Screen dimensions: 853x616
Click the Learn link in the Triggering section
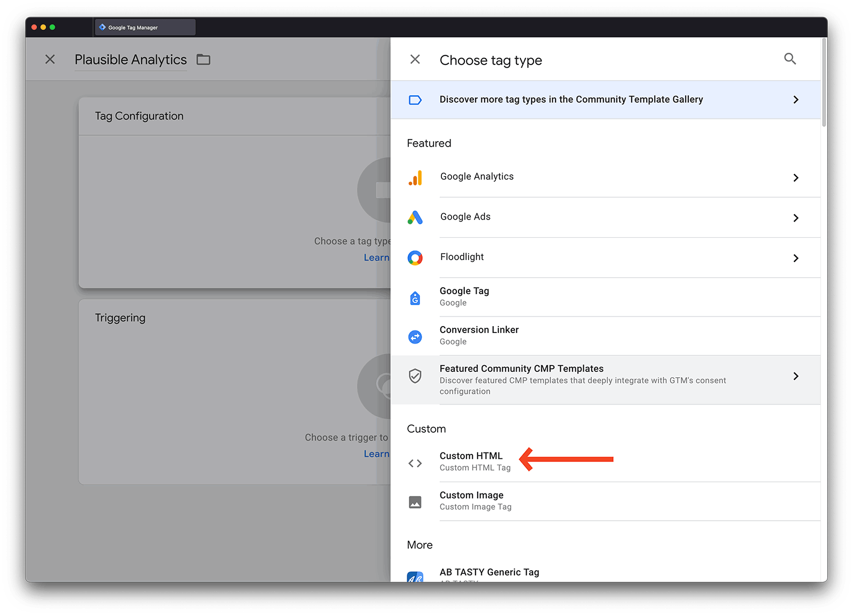376,453
